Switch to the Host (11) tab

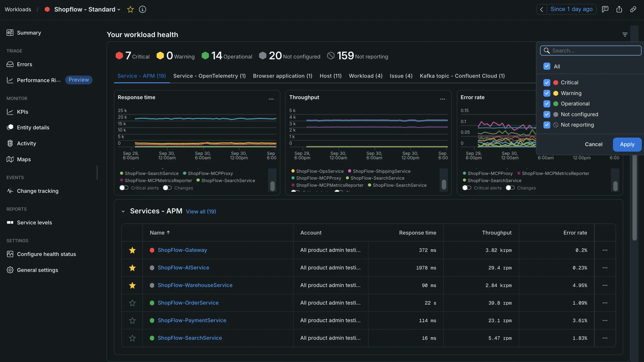[x=331, y=76]
